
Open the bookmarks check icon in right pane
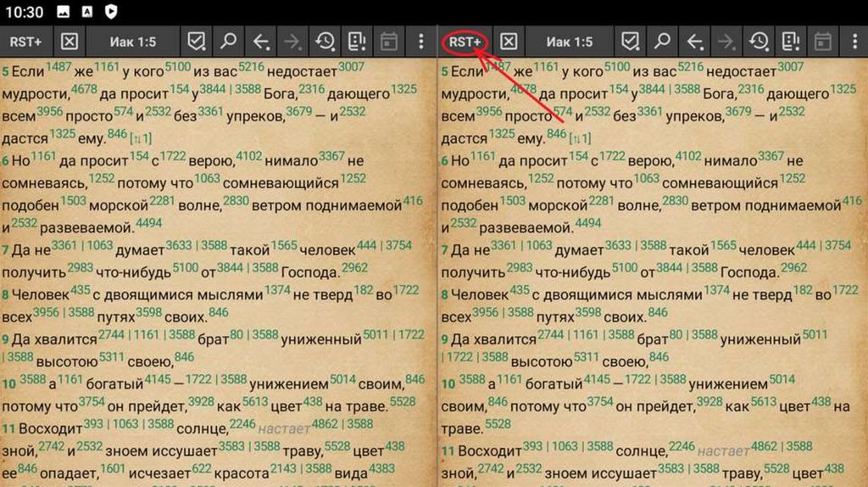click(630, 42)
